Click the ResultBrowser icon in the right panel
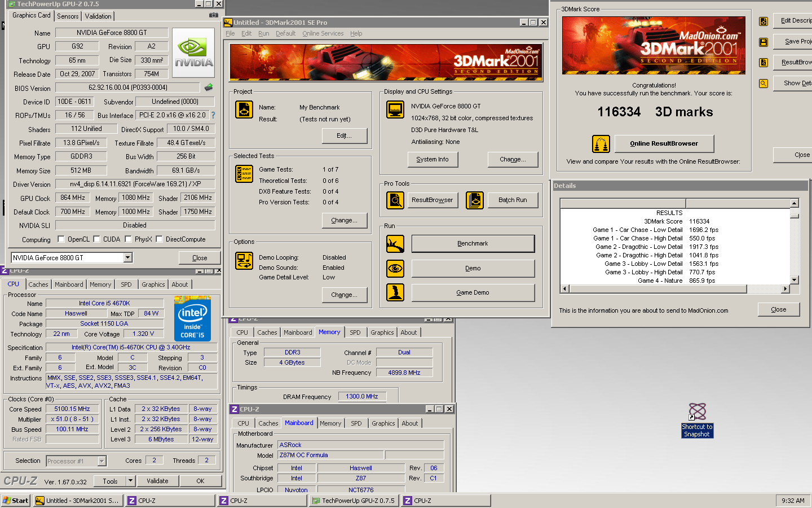Image resolution: width=812 pixels, height=508 pixels. click(x=764, y=63)
